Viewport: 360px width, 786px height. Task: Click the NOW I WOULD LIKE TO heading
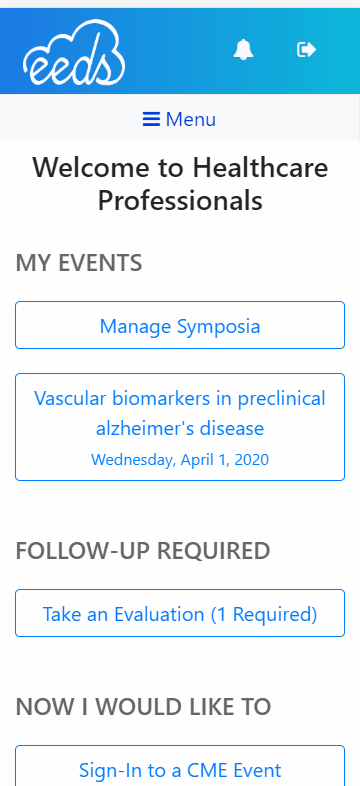(x=143, y=707)
